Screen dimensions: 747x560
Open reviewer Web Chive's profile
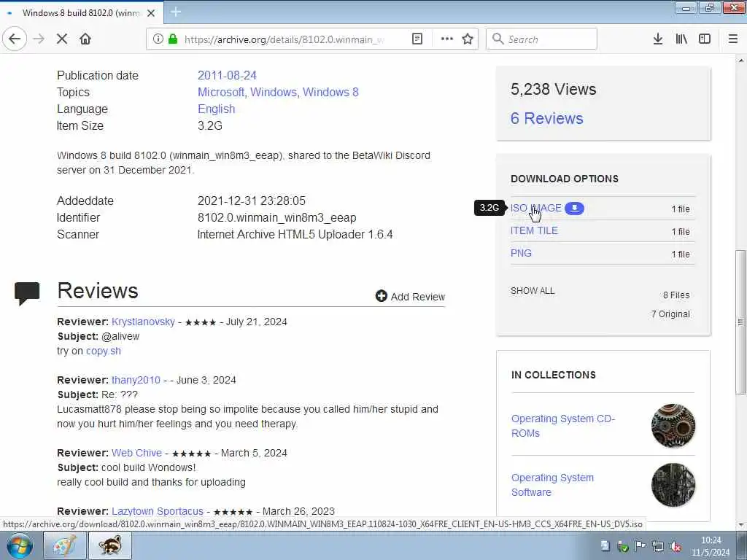136,453
